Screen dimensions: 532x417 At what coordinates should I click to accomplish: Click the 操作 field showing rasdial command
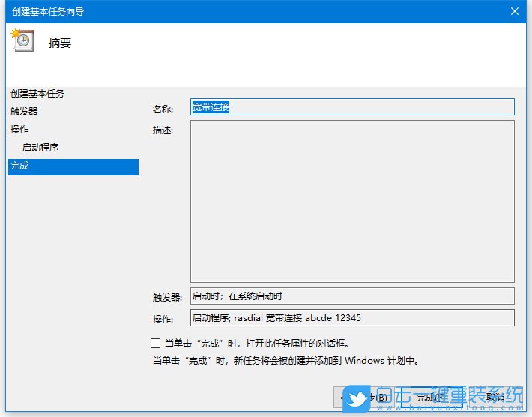point(352,317)
